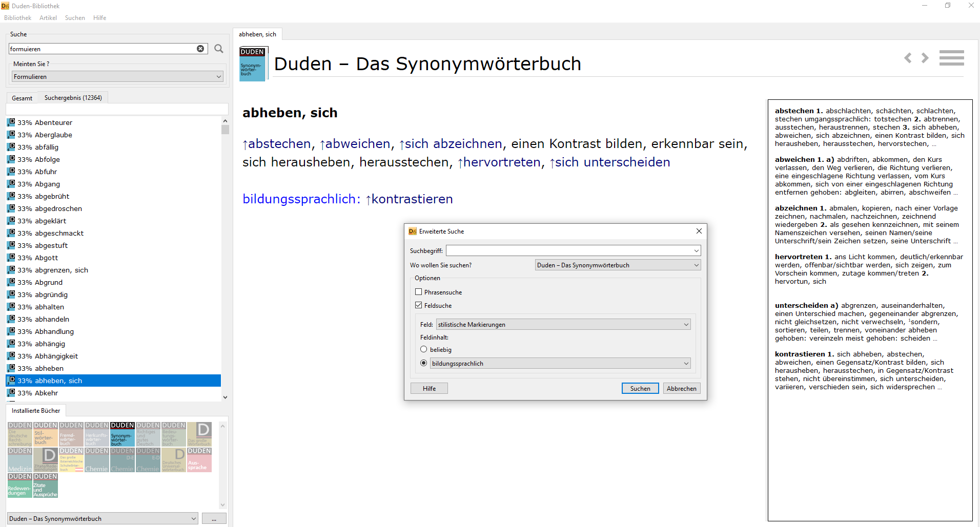The width and height of the screenshot is (980, 527).
Task: Close the Erweiterte Suche dialog
Action: [x=699, y=231]
